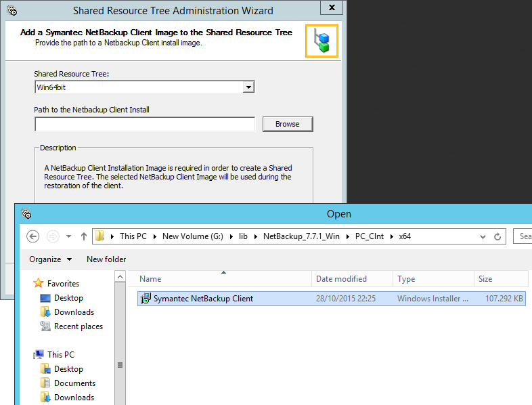Select PC_Clnt in the address breadcrumb
Viewport: 532px width, 405px height.
click(x=369, y=236)
